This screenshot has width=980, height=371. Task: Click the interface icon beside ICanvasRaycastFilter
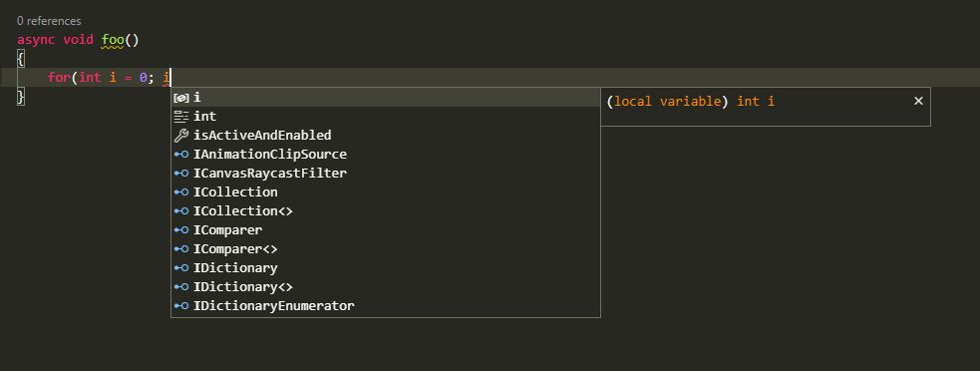pyautogui.click(x=181, y=174)
